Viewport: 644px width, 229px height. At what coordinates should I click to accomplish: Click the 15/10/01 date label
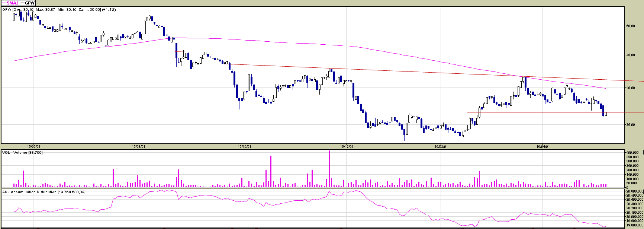click(244, 146)
